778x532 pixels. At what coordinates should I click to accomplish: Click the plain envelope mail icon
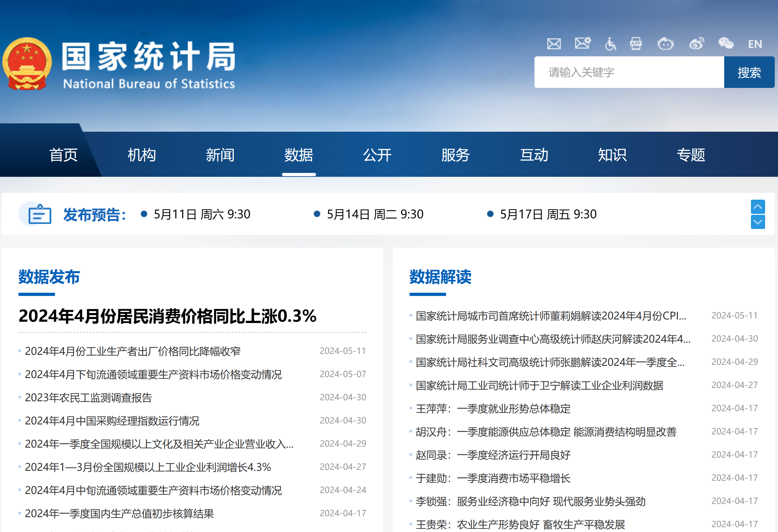coord(554,44)
